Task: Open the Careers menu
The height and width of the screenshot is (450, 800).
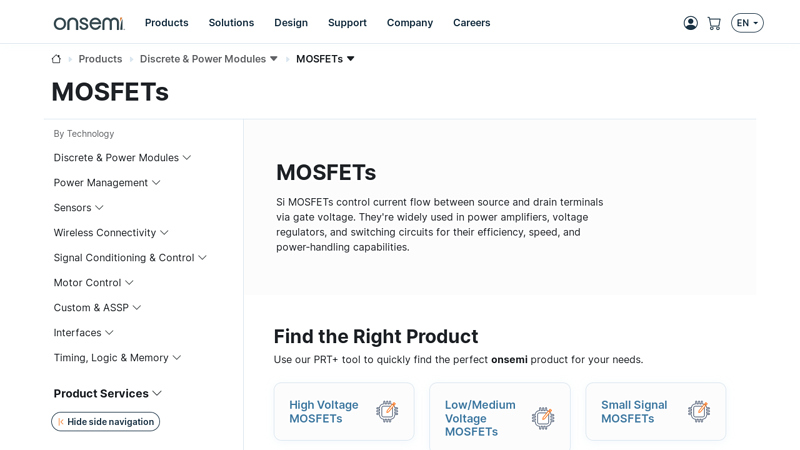Action: point(471,23)
